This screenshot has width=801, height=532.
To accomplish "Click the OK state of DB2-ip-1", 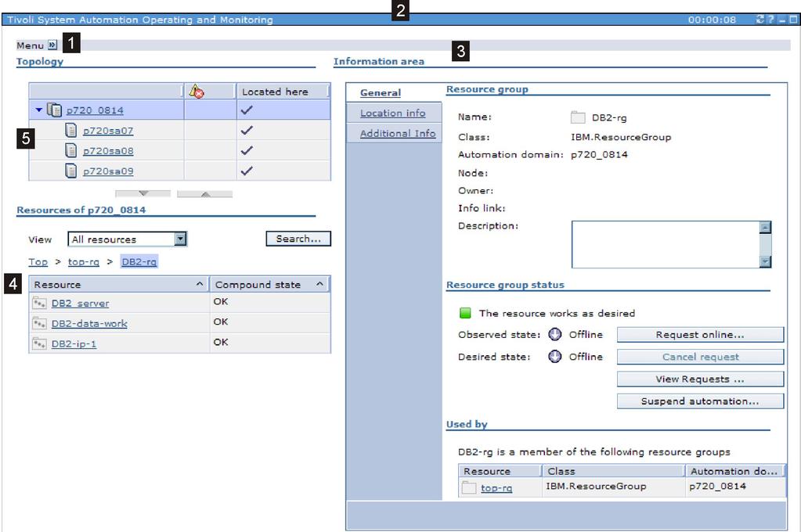I will click(221, 342).
